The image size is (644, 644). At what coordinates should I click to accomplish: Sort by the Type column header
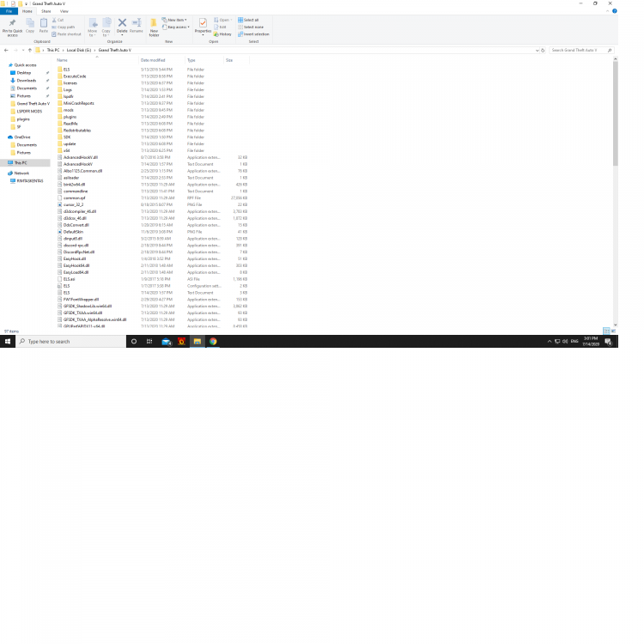(x=204, y=60)
